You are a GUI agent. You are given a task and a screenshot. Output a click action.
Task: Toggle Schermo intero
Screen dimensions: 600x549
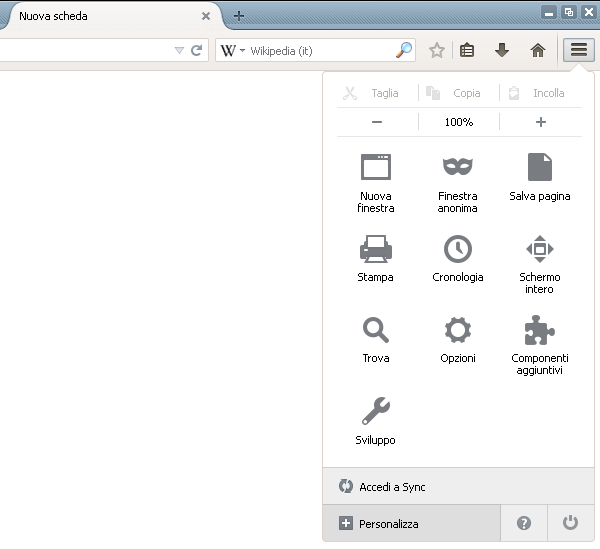pos(540,264)
